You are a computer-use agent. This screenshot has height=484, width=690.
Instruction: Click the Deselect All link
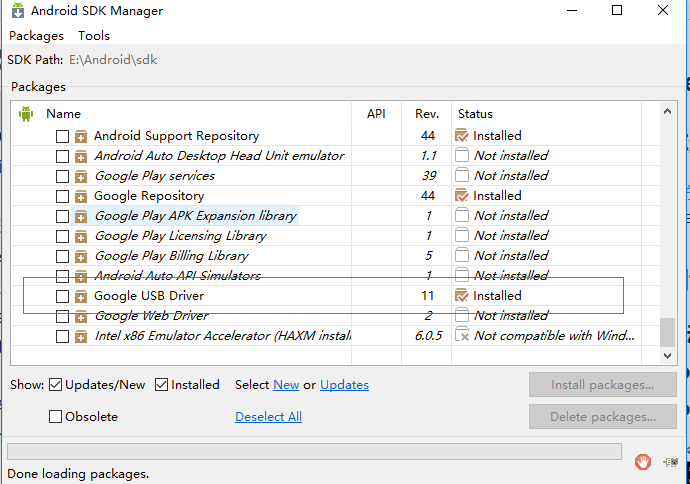pos(268,417)
